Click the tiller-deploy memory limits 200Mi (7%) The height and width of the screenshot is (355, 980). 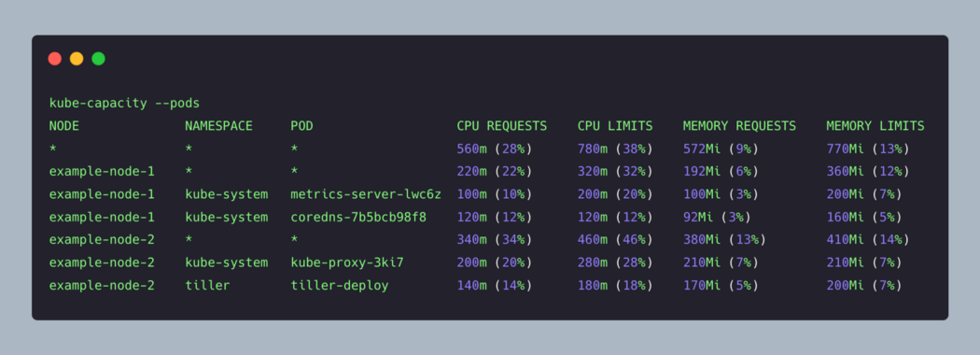click(863, 286)
